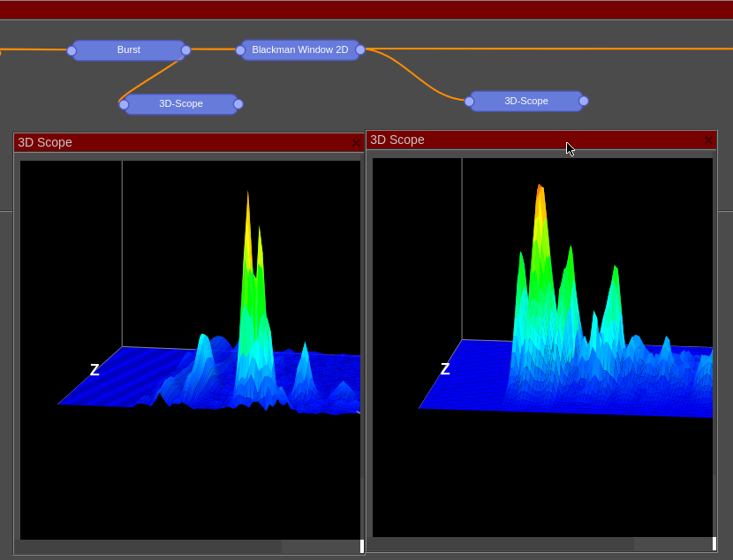Click the Burst node input port
The height and width of the screenshot is (560, 733).
(72, 50)
